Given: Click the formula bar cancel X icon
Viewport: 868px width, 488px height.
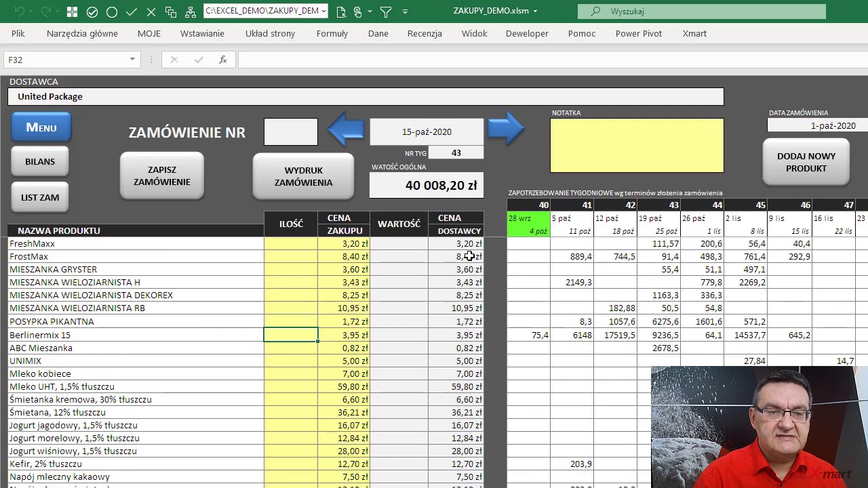Looking at the screenshot, I should 174,60.
